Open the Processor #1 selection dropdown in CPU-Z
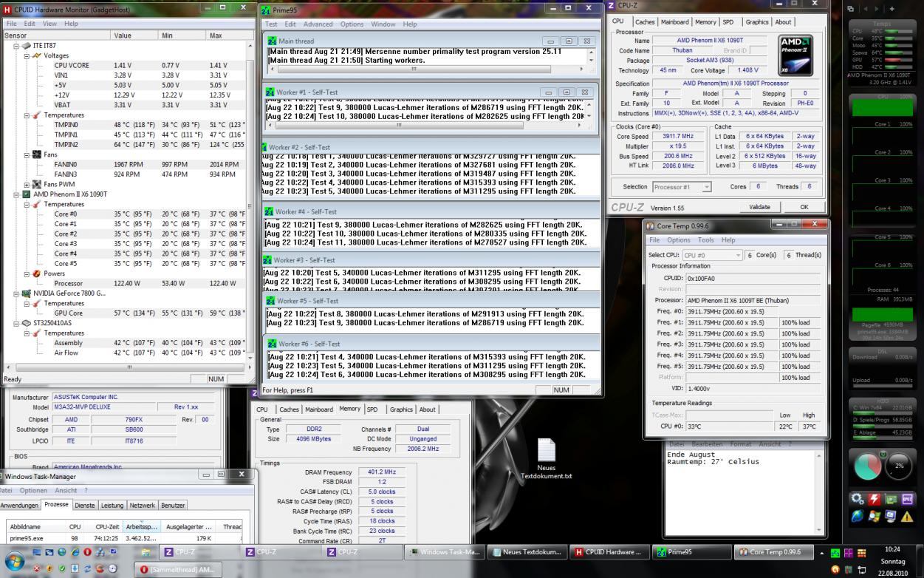The height and width of the screenshot is (578, 924). [681, 187]
